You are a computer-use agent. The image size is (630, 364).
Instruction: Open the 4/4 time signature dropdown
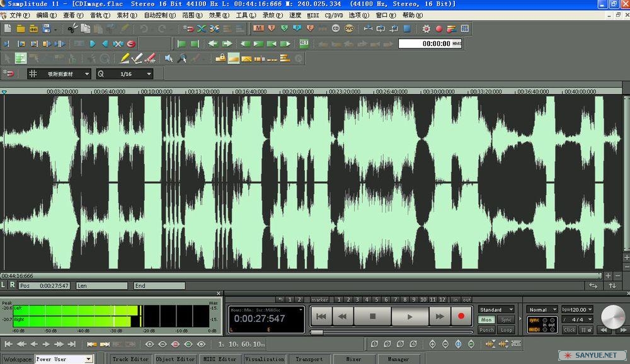pos(577,319)
